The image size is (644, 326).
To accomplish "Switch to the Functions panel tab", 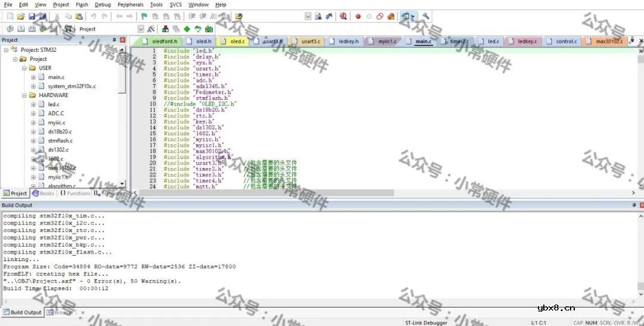I will coord(75,193).
